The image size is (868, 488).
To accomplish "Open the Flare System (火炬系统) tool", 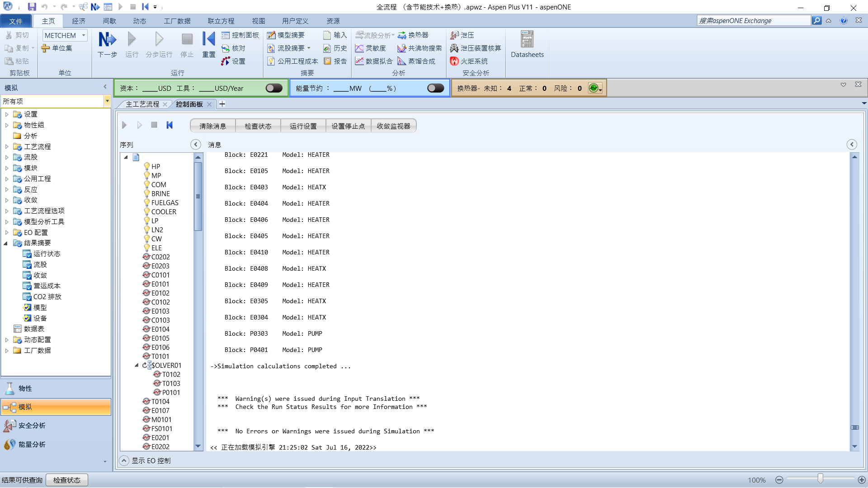I will (469, 61).
